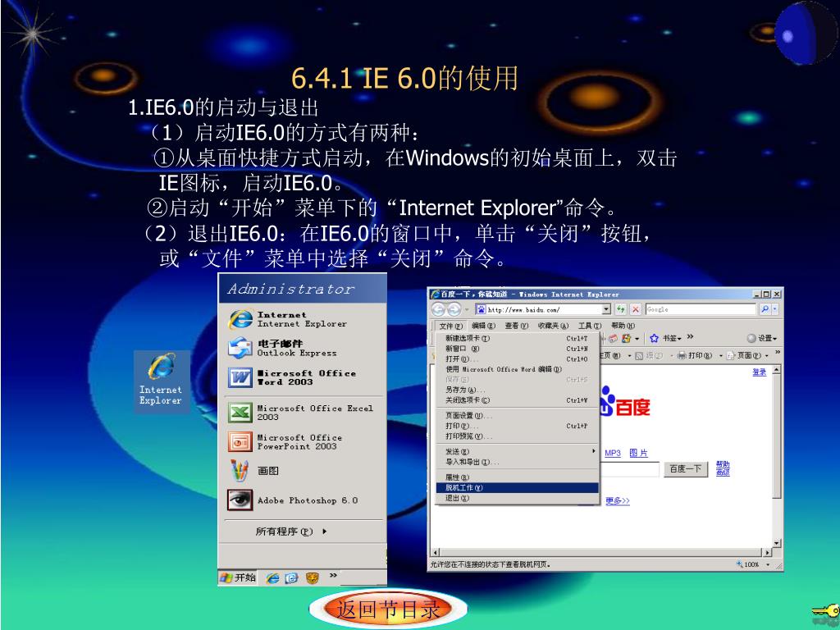Open the 编辑(E) menu
The width and height of the screenshot is (840, 630).
483,326
